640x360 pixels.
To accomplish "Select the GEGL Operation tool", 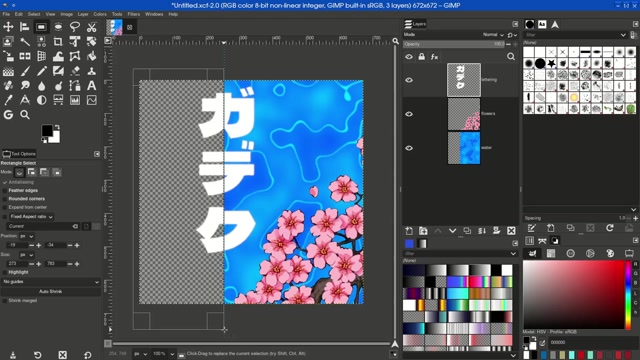I will tap(8, 115).
